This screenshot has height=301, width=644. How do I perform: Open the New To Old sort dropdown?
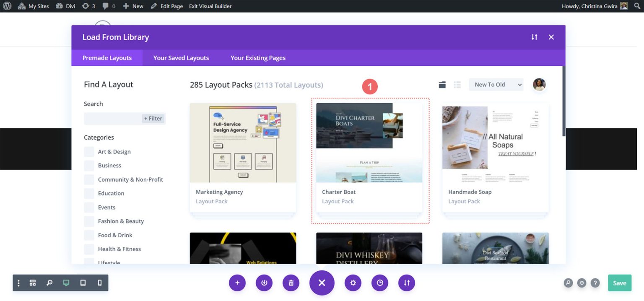496,84
